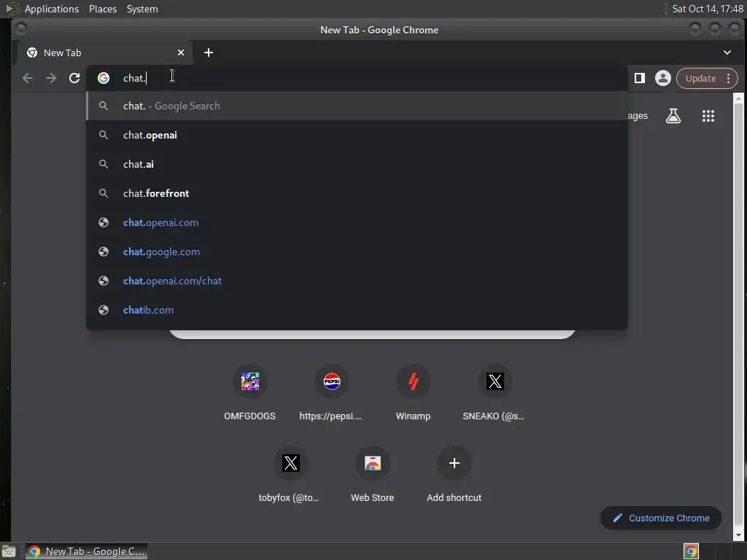747x560 pixels.
Task: Click Customize Chrome button
Action: coord(661,518)
